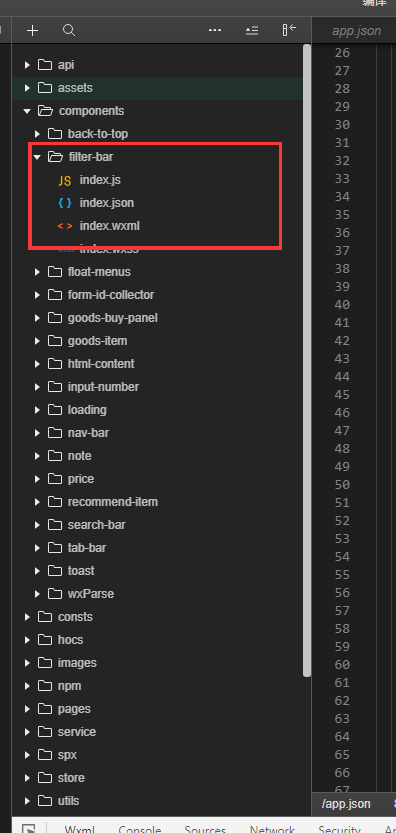This screenshot has width=396, height=833.
Task: Click the file tree vertical scrollbar
Action: 307,360
